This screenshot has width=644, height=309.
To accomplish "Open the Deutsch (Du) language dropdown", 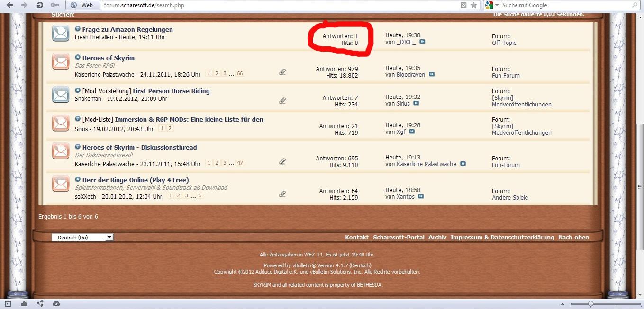I will coord(82,238).
